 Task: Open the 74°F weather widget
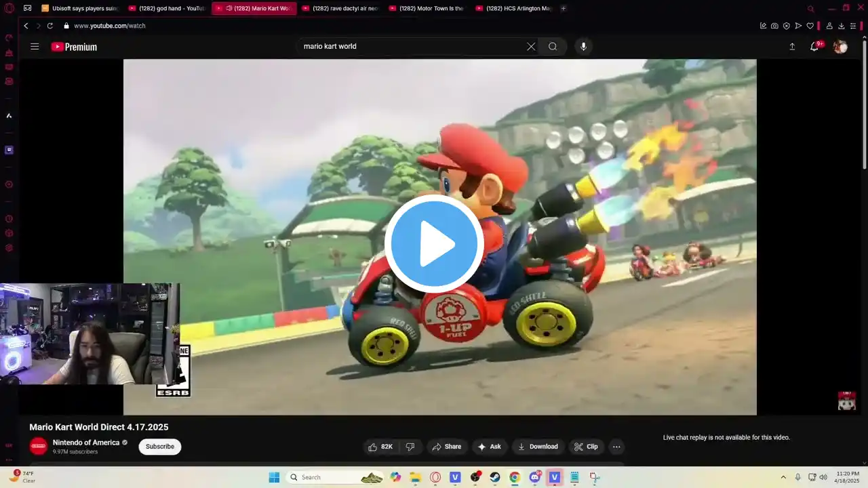[x=22, y=477]
